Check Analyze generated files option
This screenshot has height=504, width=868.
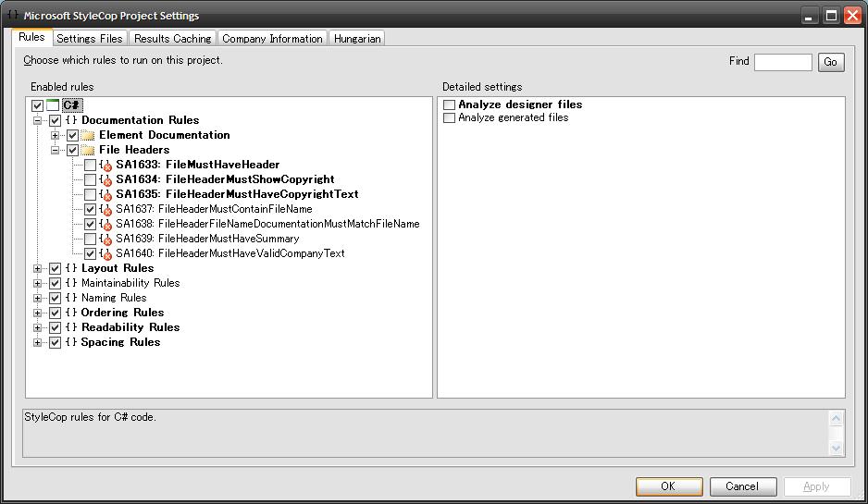pyautogui.click(x=450, y=117)
